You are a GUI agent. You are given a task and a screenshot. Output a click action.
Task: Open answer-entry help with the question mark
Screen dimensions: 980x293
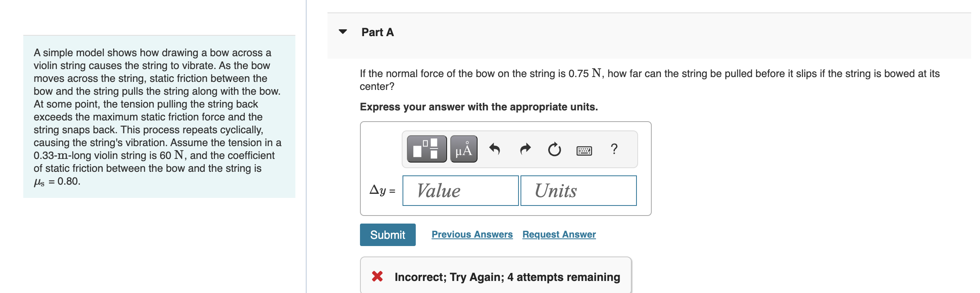pyautogui.click(x=614, y=149)
